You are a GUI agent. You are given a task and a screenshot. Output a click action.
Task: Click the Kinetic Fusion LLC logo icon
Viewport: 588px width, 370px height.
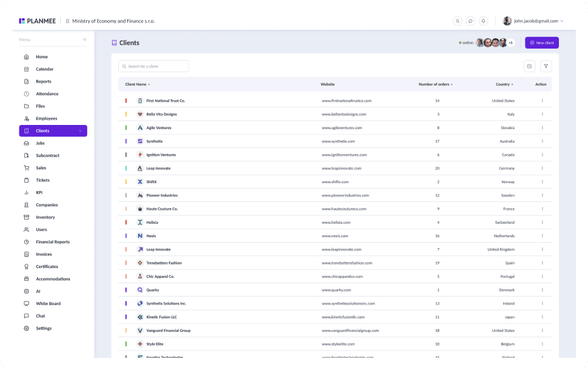coord(140,317)
